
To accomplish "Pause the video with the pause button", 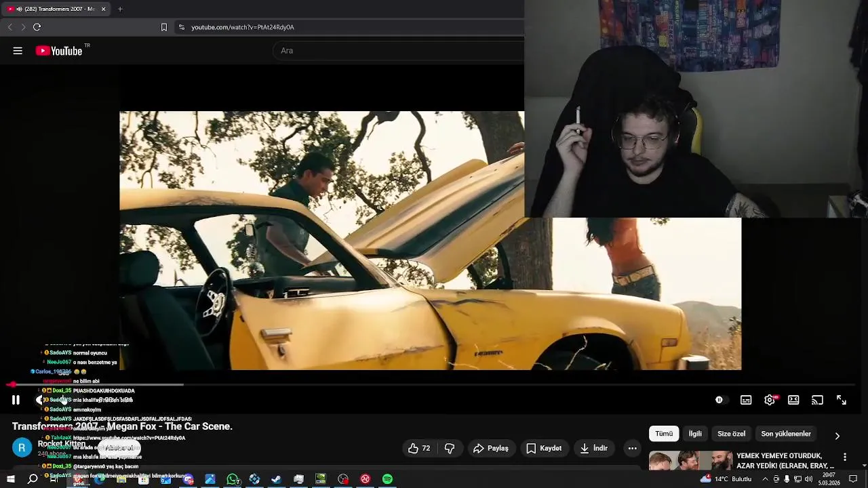I will point(16,400).
